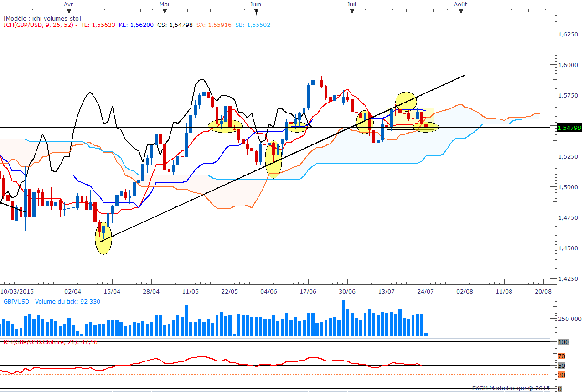Click the RSI 50 midline level tag
The width and height of the screenshot is (583, 392).
(562, 366)
